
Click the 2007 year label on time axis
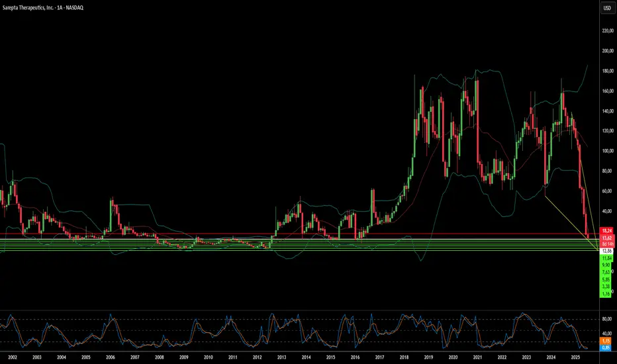135,357
